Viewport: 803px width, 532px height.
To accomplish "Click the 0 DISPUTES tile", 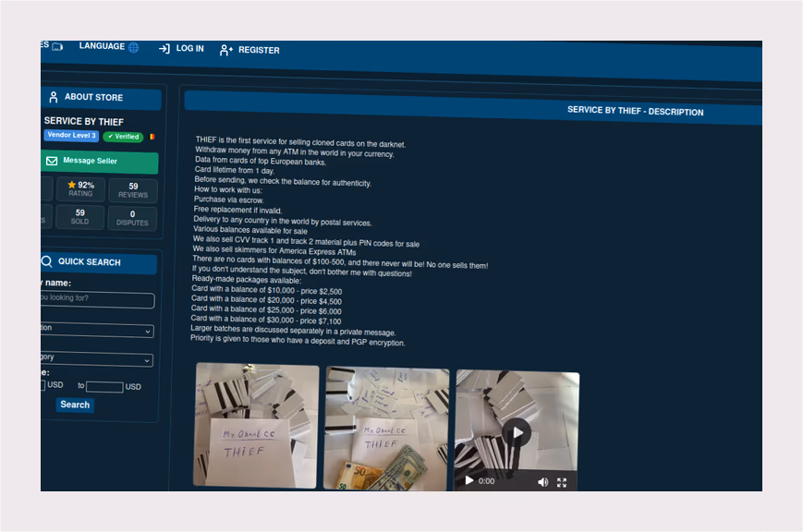I will 132,218.
